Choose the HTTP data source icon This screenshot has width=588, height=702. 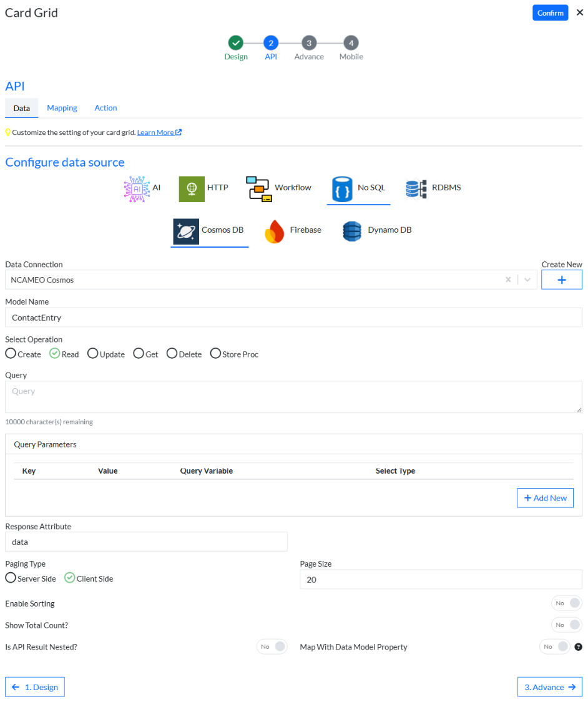[192, 188]
